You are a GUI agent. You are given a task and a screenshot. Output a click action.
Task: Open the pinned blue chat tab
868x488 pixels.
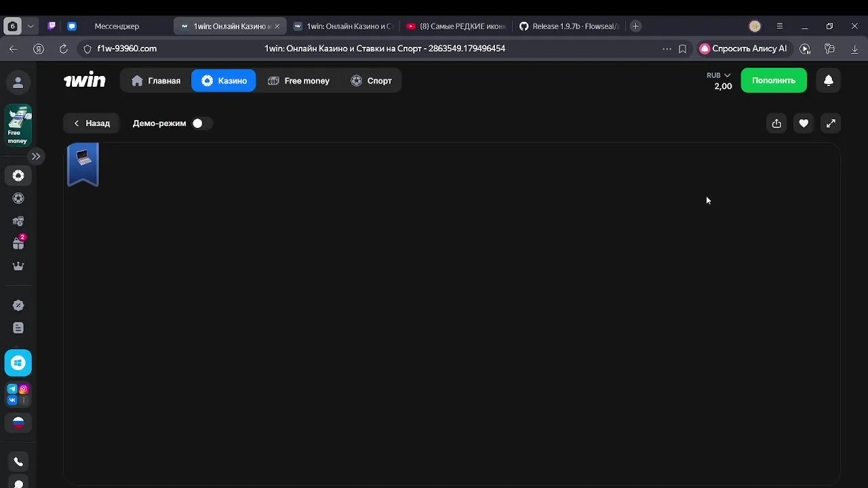[x=72, y=26]
